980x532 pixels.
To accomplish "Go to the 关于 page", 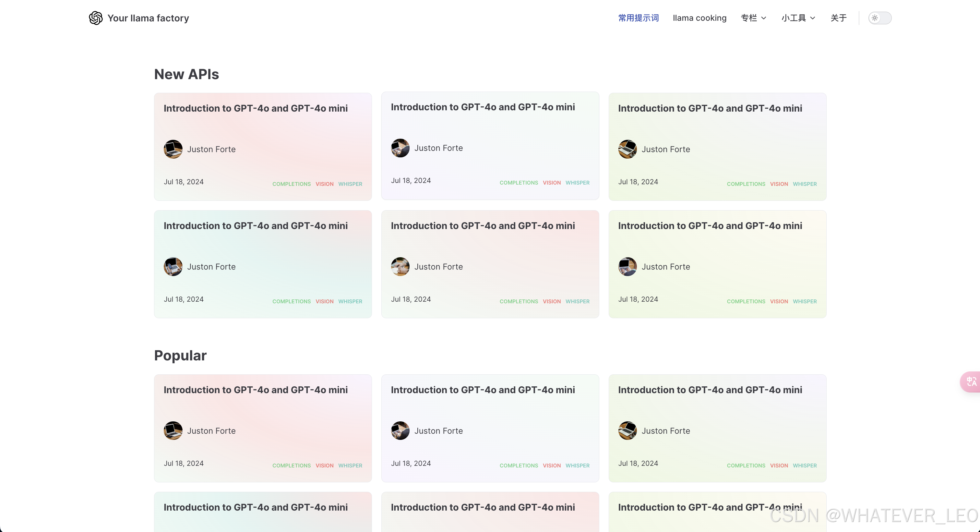I will pyautogui.click(x=838, y=18).
